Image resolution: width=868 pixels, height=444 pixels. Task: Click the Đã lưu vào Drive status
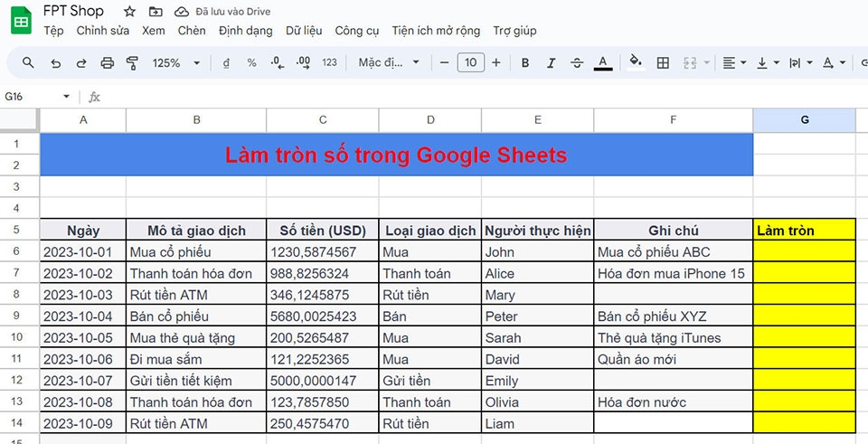[x=233, y=12]
